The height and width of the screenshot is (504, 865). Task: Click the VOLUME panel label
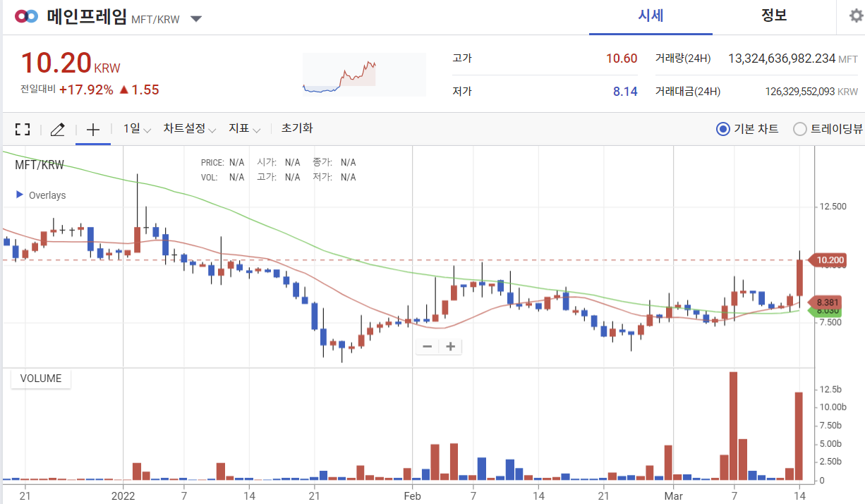40,379
